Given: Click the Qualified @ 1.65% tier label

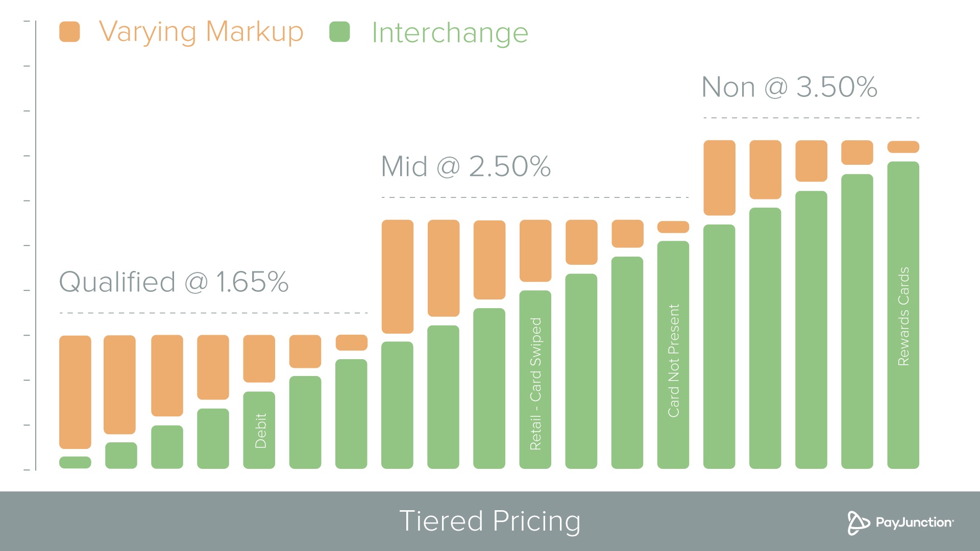Looking at the screenshot, I should [174, 282].
